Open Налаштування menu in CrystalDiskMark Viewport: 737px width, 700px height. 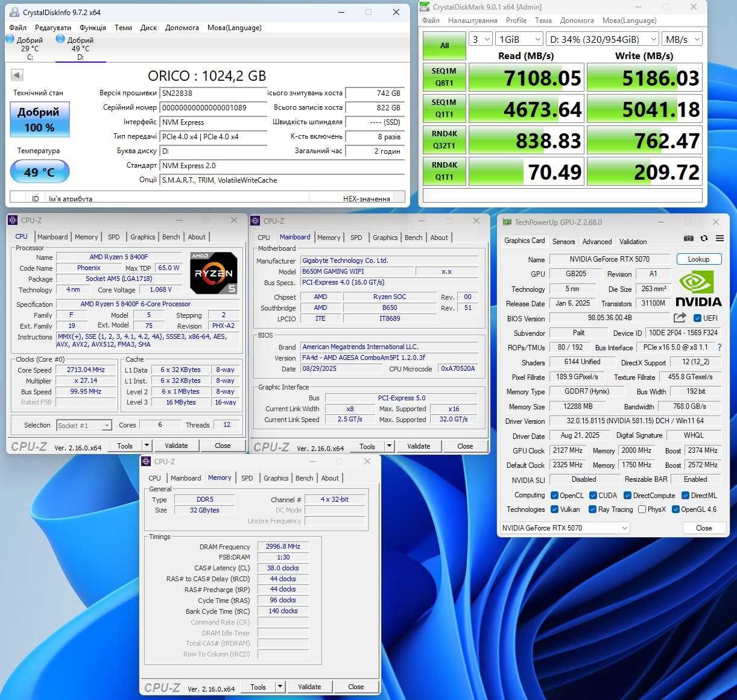click(472, 20)
